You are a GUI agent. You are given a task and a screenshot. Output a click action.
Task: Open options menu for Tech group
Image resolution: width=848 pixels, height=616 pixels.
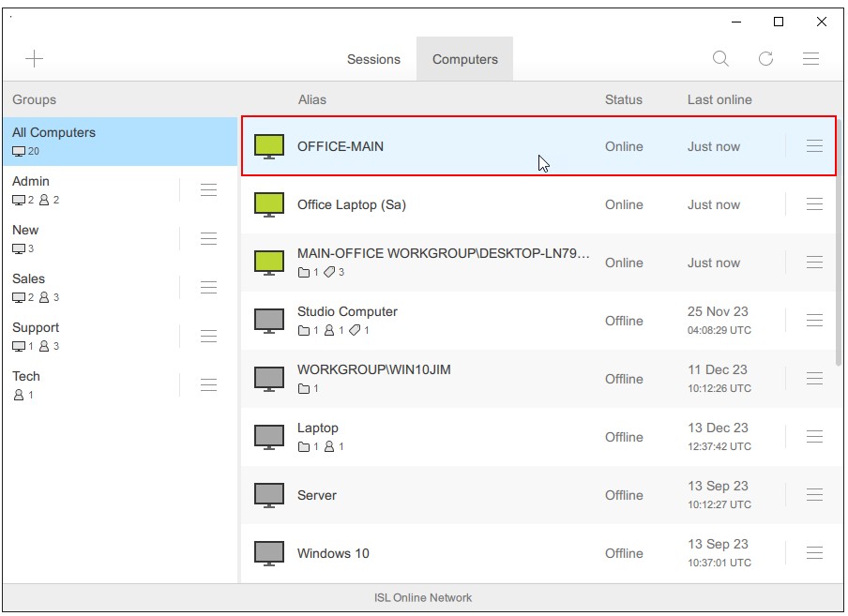208,385
